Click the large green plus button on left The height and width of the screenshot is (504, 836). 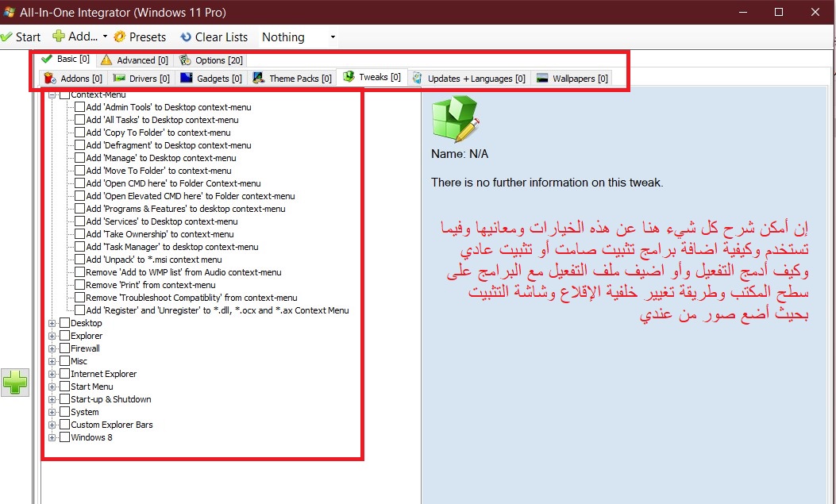(x=15, y=382)
